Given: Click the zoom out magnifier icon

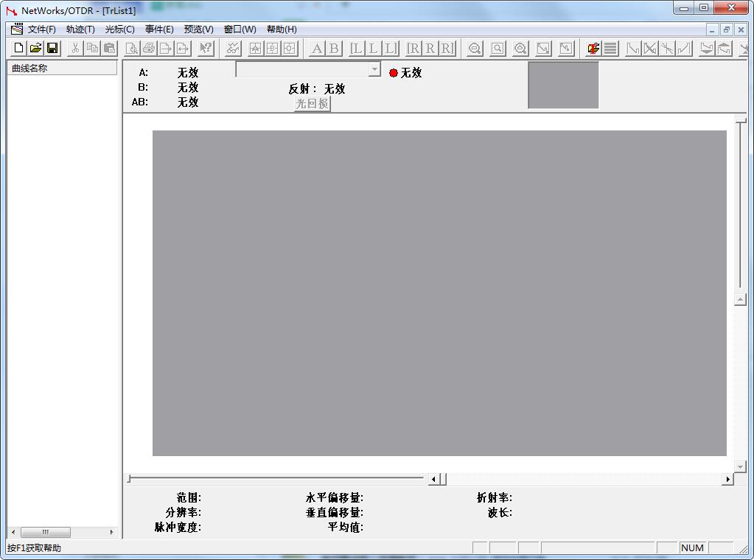Looking at the screenshot, I should [x=475, y=48].
